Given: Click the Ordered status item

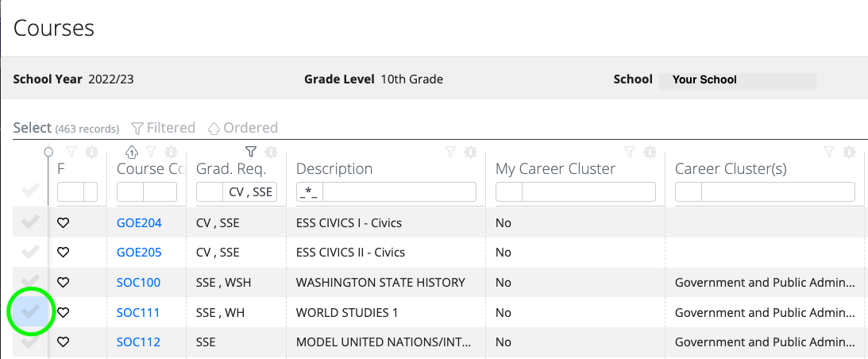Looking at the screenshot, I should click(242, 128).
